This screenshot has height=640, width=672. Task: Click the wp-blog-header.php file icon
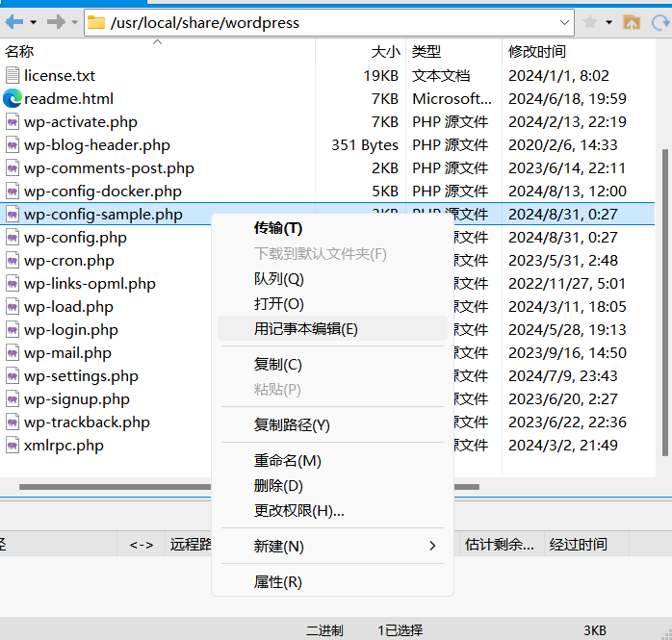click(13, 144)
